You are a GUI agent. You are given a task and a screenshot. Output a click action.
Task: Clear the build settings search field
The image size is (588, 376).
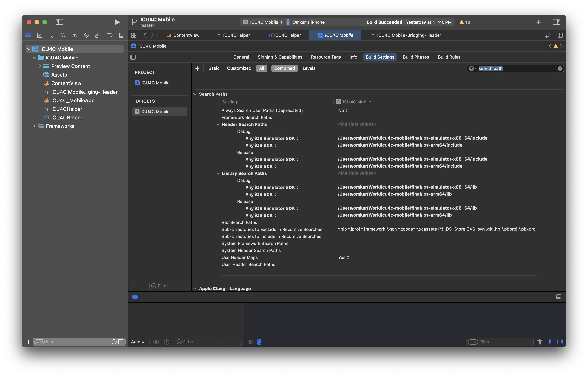click(x=560, y=69)
